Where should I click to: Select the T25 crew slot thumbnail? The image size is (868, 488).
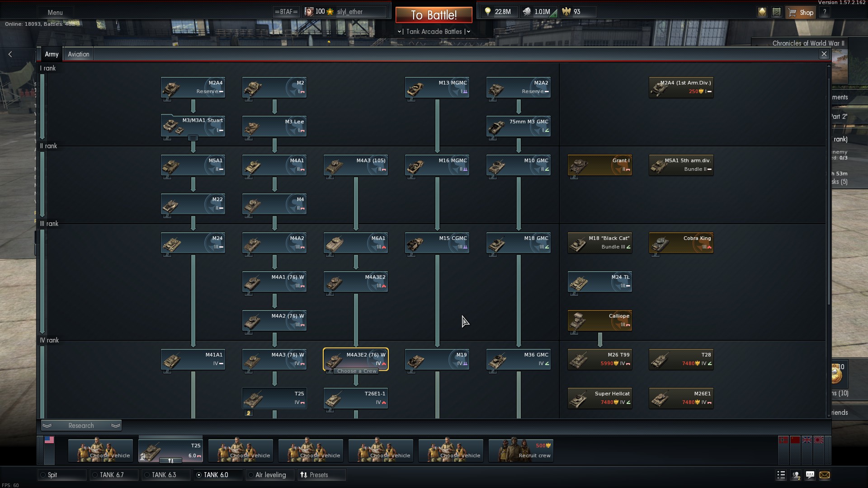tap(170, 450)
